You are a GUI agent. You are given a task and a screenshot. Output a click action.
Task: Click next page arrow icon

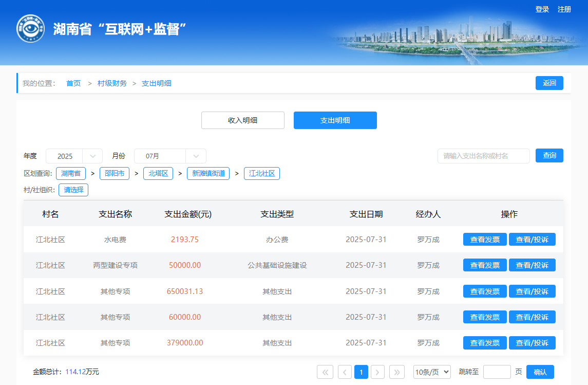click(377, 372)
